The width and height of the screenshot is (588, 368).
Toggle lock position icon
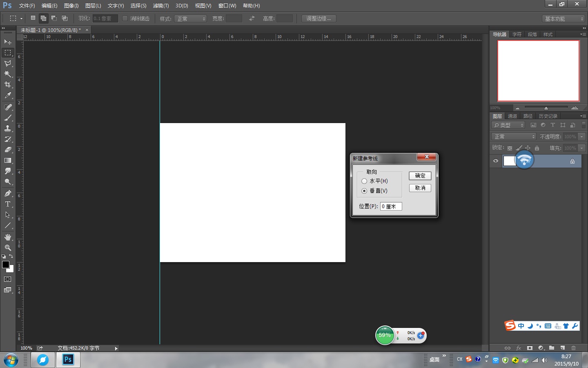click(x=528, y=148)
